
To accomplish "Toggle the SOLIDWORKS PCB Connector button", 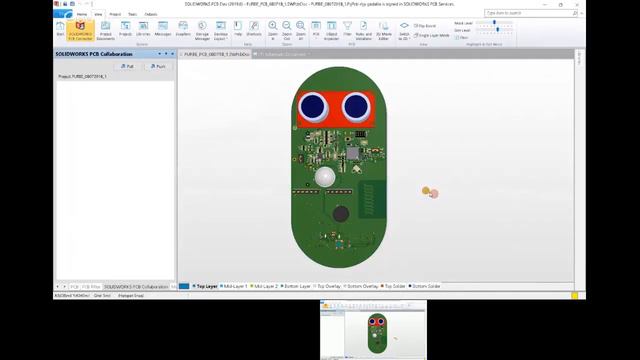I will (80, 30).
